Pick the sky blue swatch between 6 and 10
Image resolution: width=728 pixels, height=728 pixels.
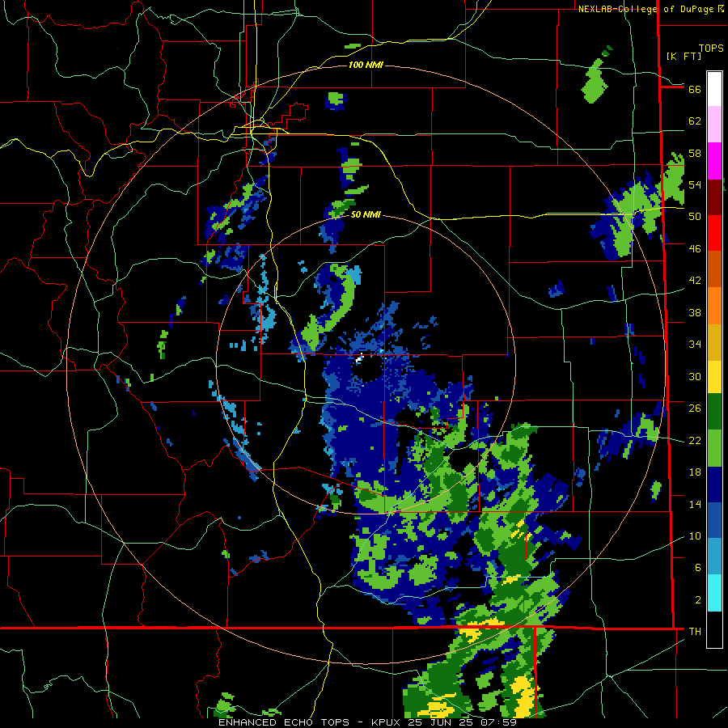point(714,556)
